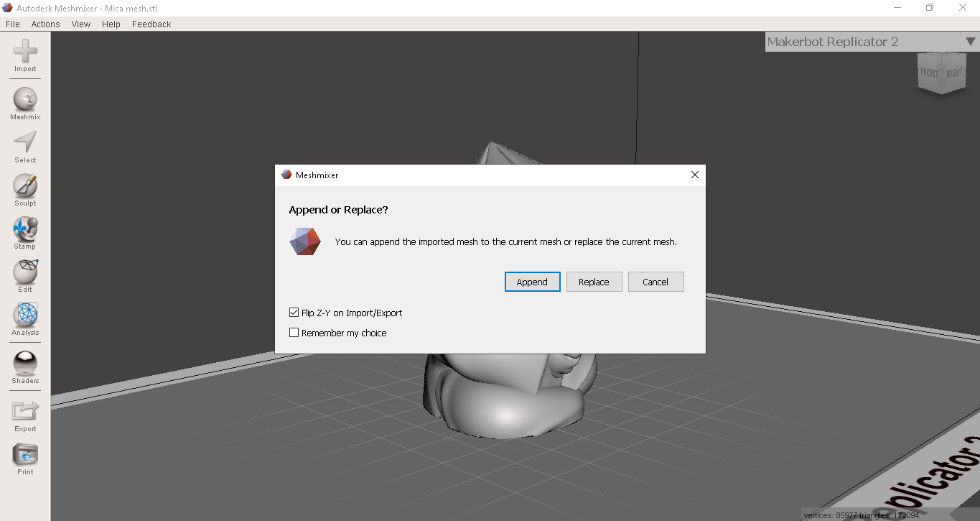
Task: Click the Print icon in sidebar
Action: (x=25, y=455)
